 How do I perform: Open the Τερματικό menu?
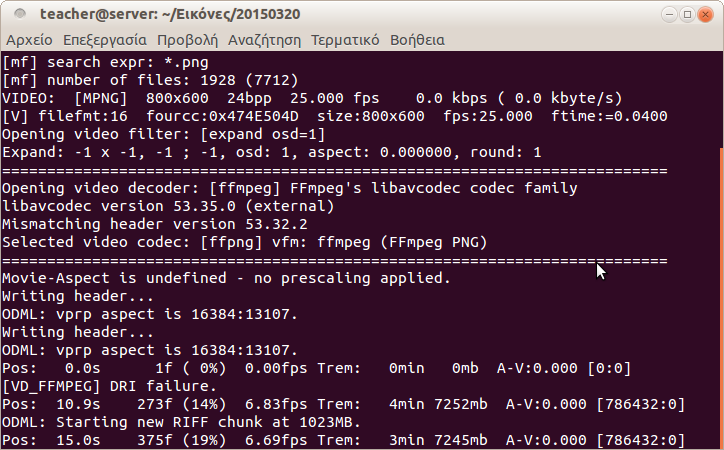tap(345, 40)
